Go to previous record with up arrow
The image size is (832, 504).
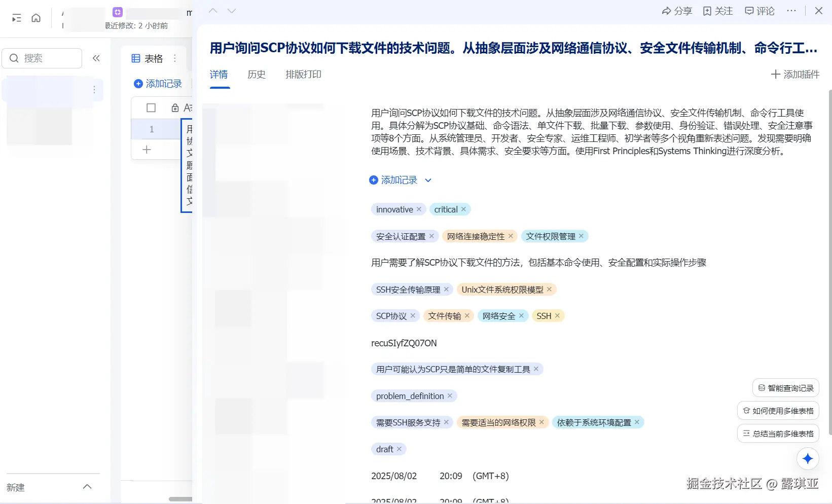coord(213,11)
